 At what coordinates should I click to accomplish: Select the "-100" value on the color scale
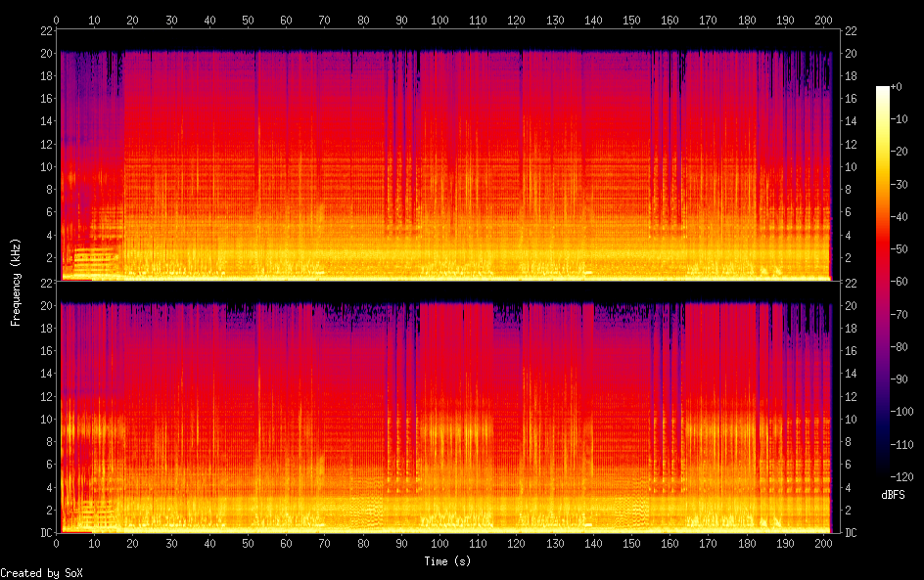click(902, 412)
